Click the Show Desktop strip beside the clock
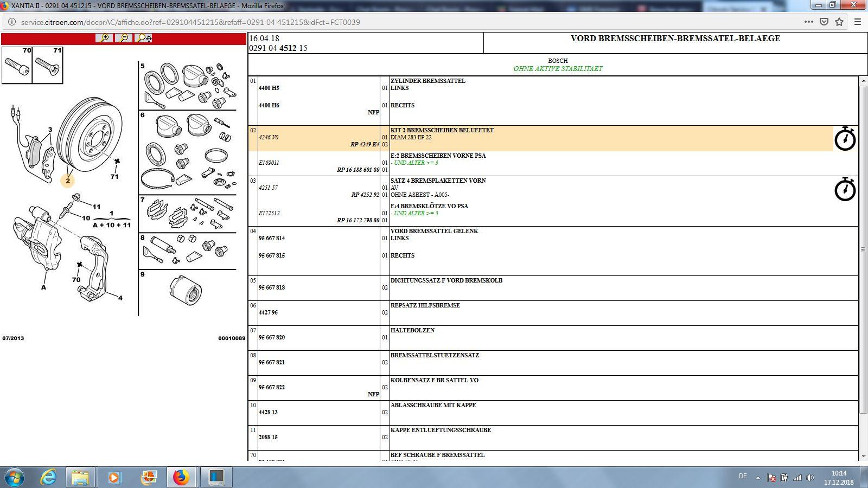This screenshot has height=488, width=868. click(864, 477)
